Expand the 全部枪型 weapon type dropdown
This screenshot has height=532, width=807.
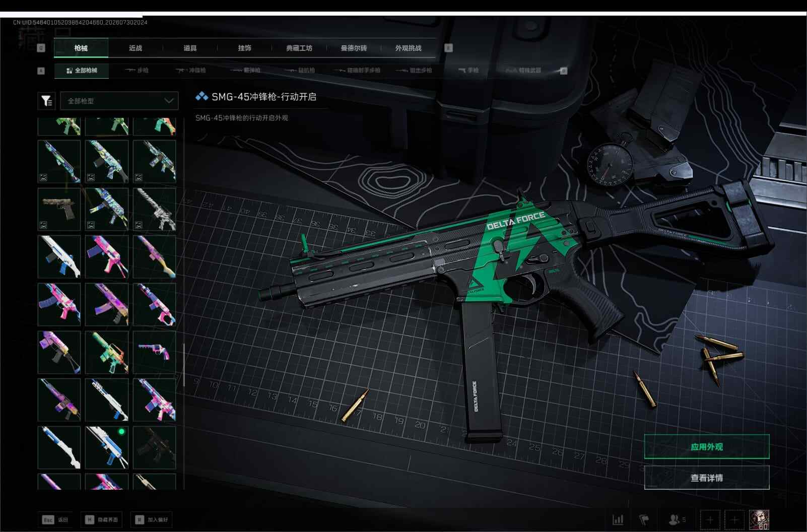click(x=119, y=101)
